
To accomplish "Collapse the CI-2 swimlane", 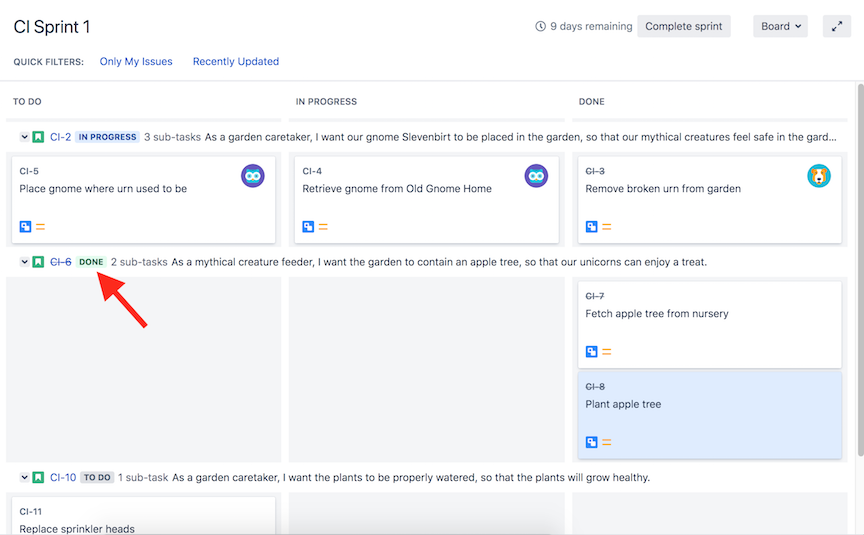I will click(x=24, y=137).
